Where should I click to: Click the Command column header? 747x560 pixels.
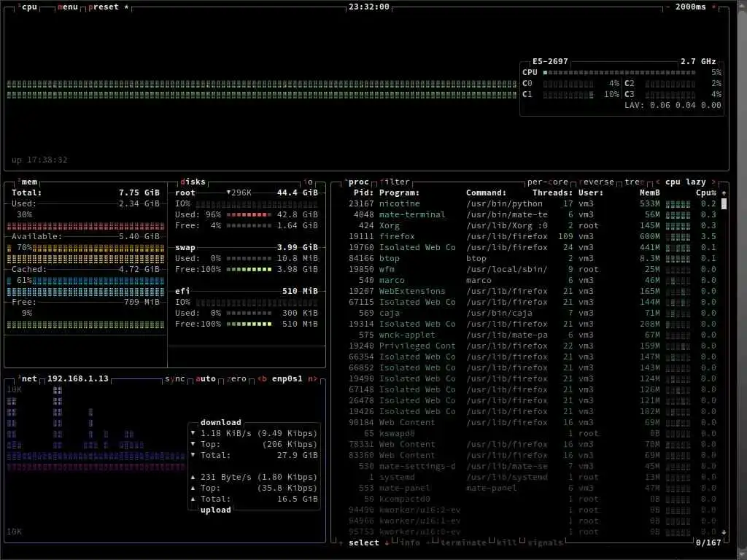(x=487, y=192)
